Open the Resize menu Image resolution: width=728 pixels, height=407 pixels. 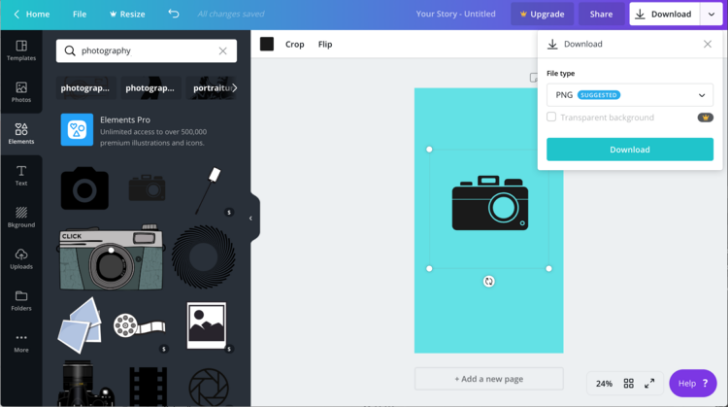click(127, 14)
